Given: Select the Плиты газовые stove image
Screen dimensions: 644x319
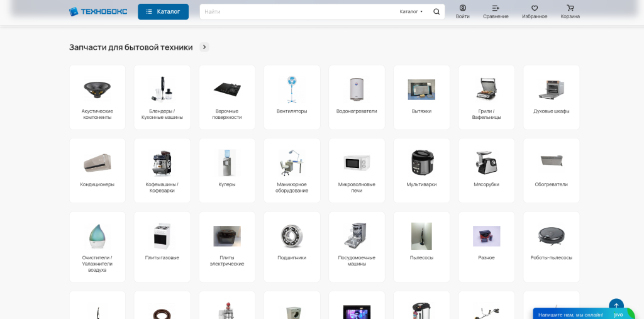Looking at the screenshot, I should pyautogui.click(x=162, y=236).
